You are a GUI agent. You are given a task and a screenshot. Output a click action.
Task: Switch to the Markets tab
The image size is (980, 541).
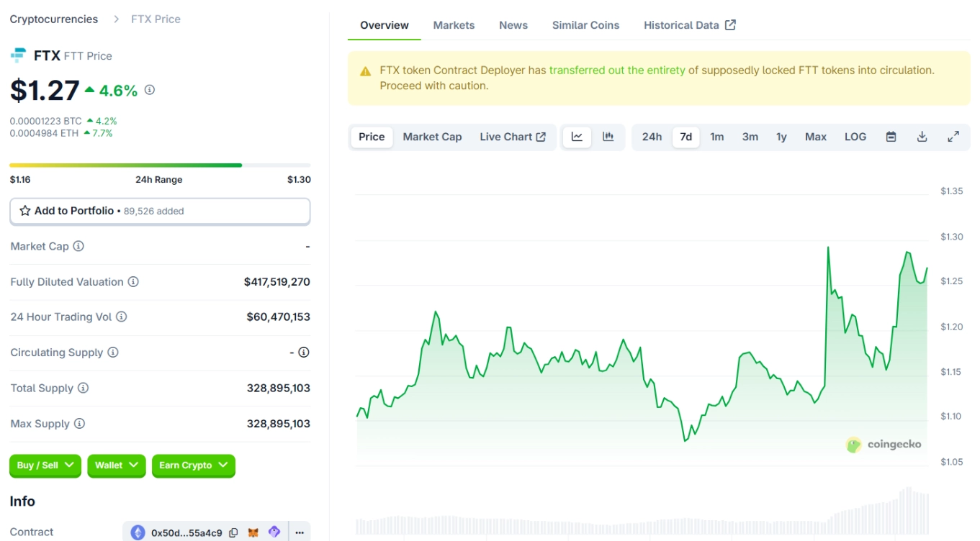pos(454,25)
